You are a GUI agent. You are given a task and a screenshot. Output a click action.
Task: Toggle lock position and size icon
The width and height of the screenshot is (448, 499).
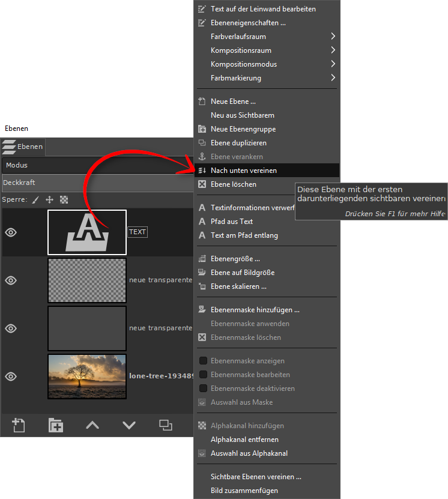click(x=49, y=199)
